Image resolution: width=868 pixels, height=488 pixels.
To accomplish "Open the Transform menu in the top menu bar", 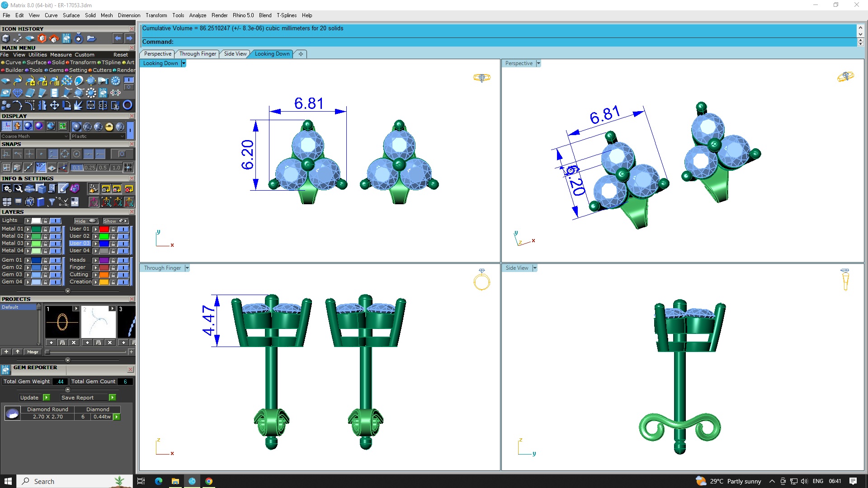I will click(156, 15).
